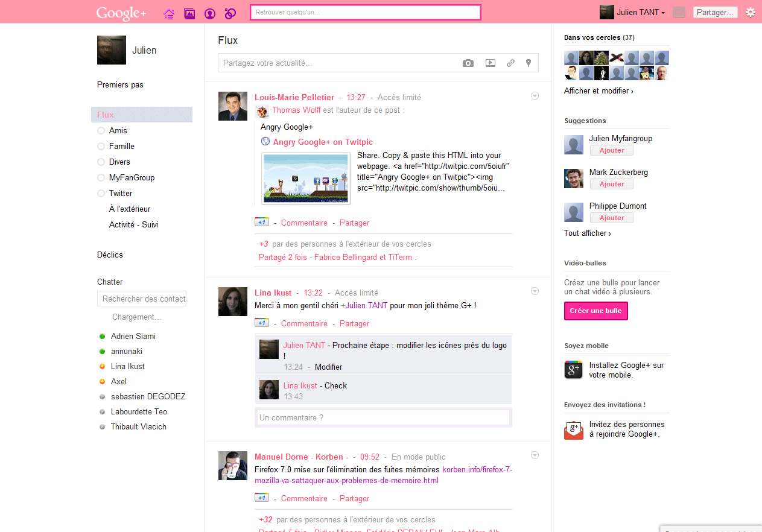The height and width of the screenshot is (532, 762).
Task: Open À l'extérieur stream
Action: pos(130,209)
